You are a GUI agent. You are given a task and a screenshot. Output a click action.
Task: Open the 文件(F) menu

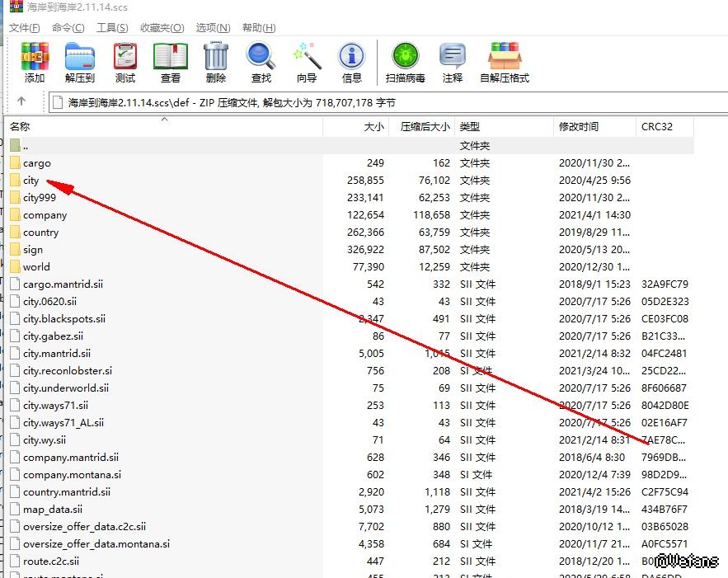[x=25, y=28]
